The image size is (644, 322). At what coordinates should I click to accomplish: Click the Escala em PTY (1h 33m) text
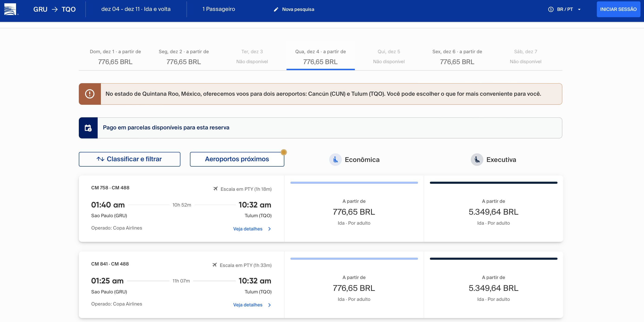coord(246,265)
